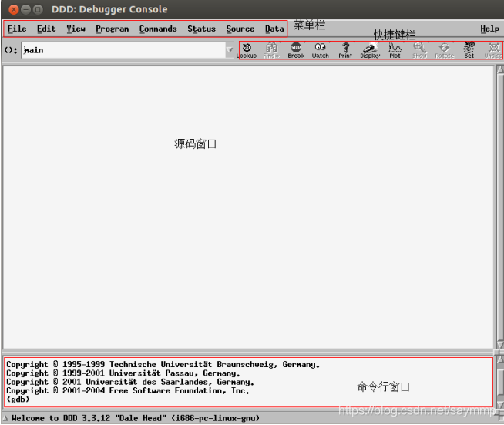Open the Status menu

point(202,29)
